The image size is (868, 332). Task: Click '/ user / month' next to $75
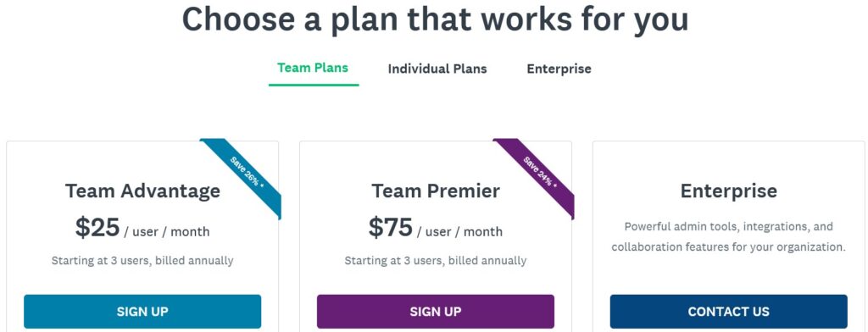tap(460, 232)
